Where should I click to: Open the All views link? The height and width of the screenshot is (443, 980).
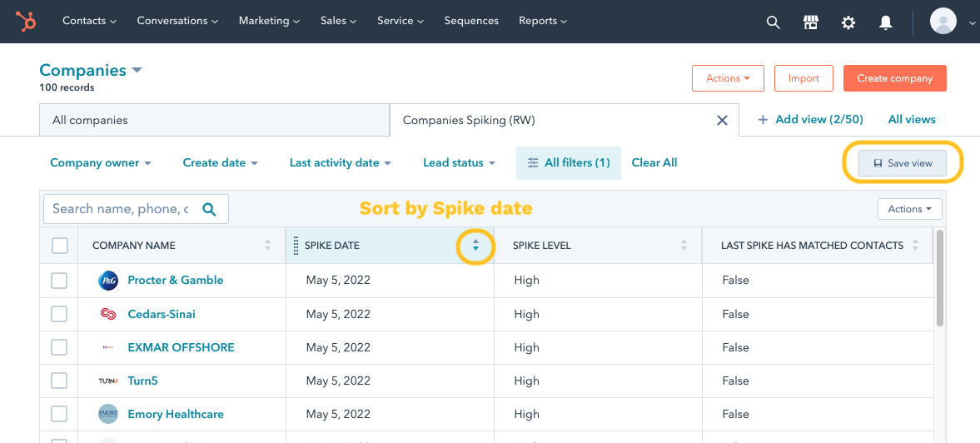(912, 119)
